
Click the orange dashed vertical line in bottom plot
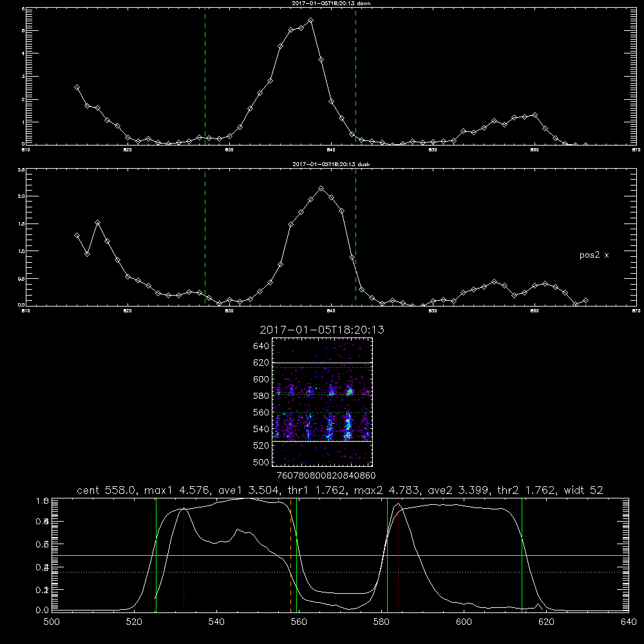(x=291, y=554)
